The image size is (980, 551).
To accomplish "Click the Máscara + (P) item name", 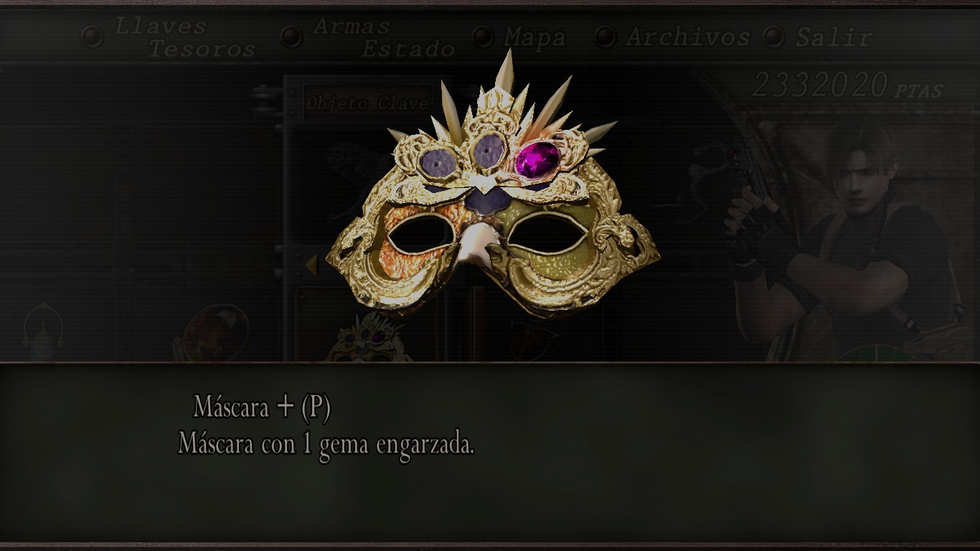I will [x=262, y=408].
